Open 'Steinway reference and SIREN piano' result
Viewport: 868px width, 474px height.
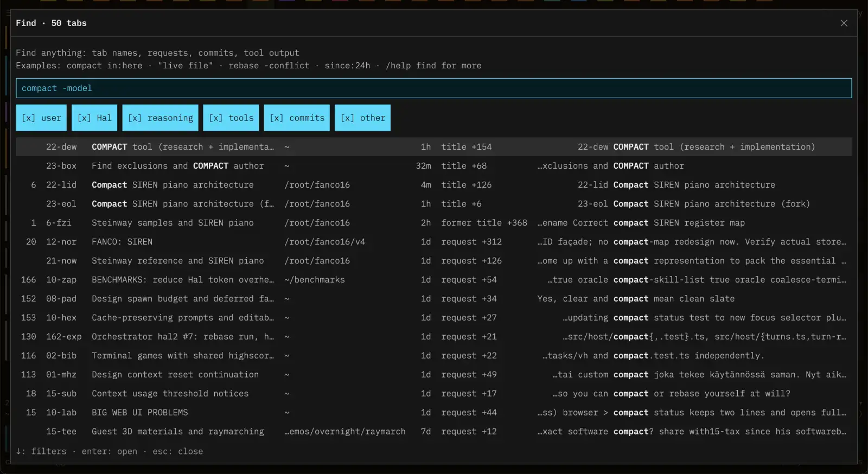tap(433, 261)
